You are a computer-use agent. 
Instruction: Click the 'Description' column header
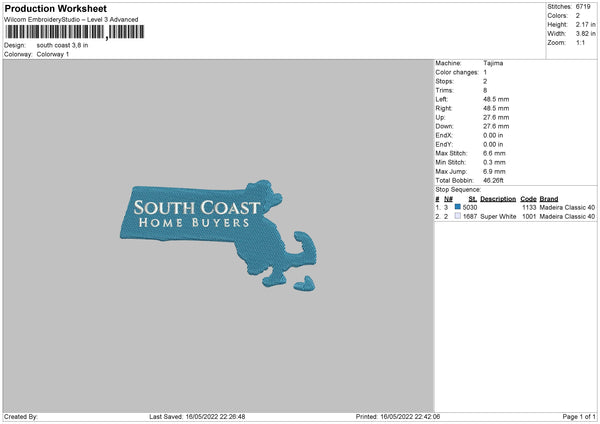point(498,199)
